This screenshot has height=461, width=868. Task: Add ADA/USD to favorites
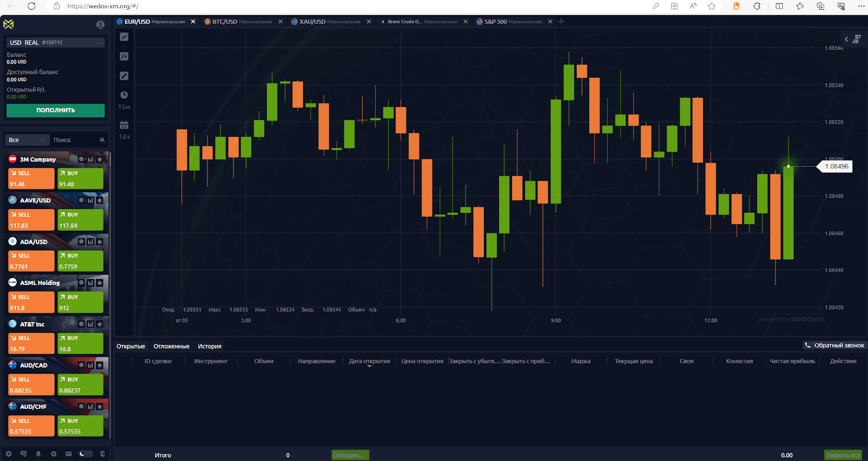pos(100,242)
